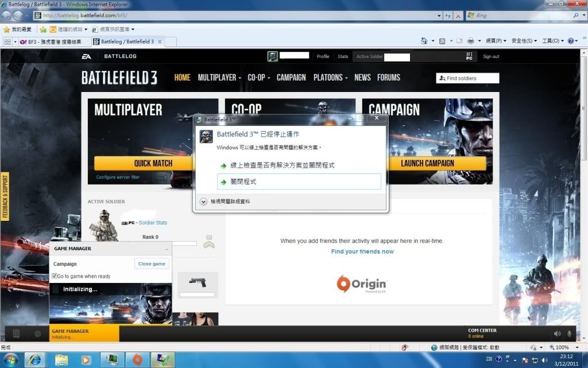Viewport: 588px width, 368px height.
Task: Click the rank chevron insignia icon
Action: click(x=209, y=241)
